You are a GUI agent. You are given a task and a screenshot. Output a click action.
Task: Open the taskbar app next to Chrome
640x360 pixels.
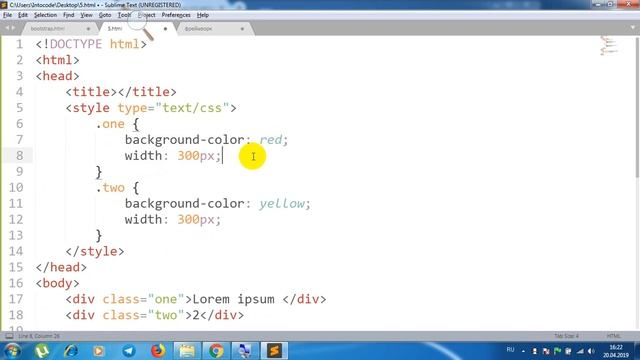coord(244,351)
